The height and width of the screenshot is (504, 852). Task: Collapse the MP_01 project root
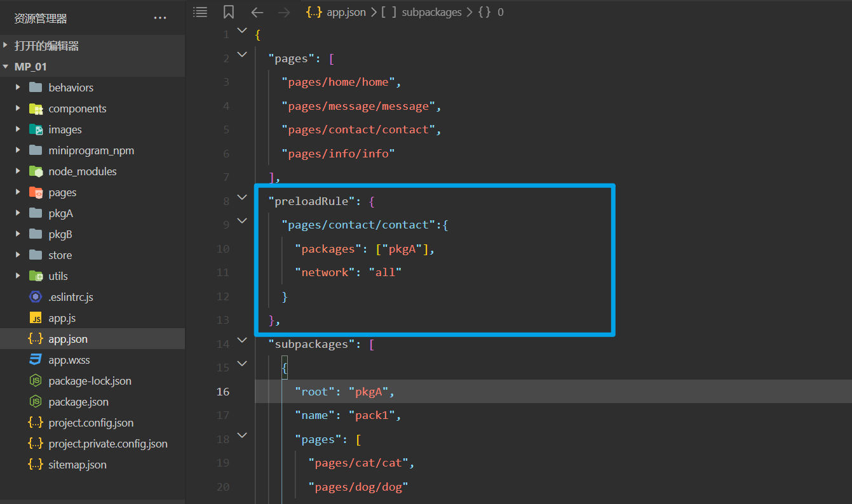pyautogui.click(x=6, y=67)
